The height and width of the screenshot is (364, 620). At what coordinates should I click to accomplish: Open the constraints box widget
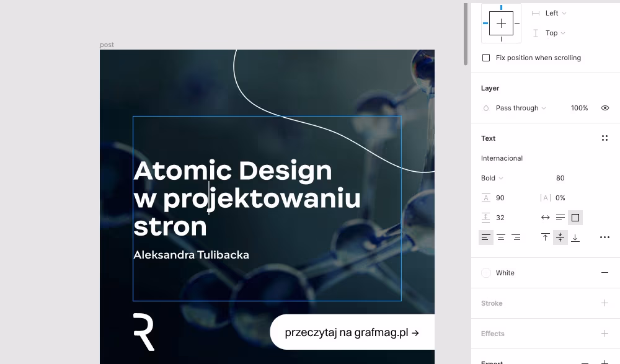pyautogui.click(x=501, y=23)
